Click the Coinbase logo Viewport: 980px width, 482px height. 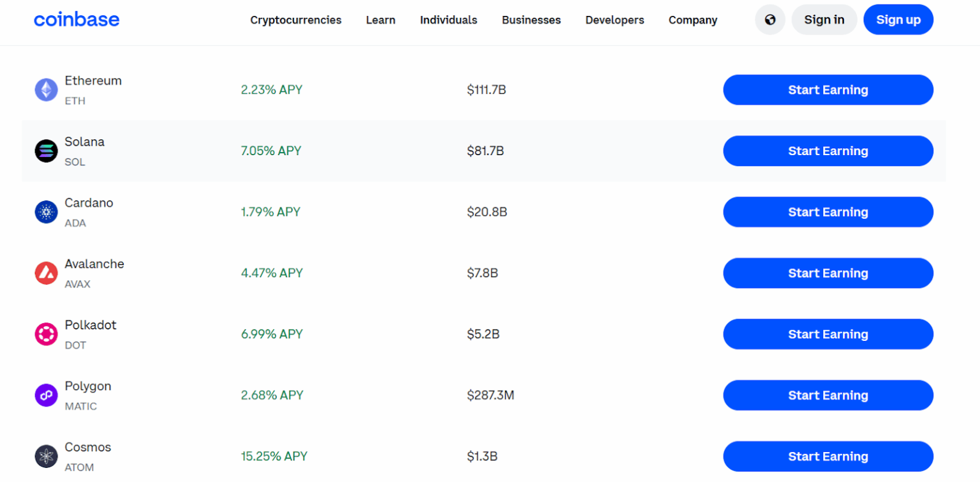[x=77, y=20]
